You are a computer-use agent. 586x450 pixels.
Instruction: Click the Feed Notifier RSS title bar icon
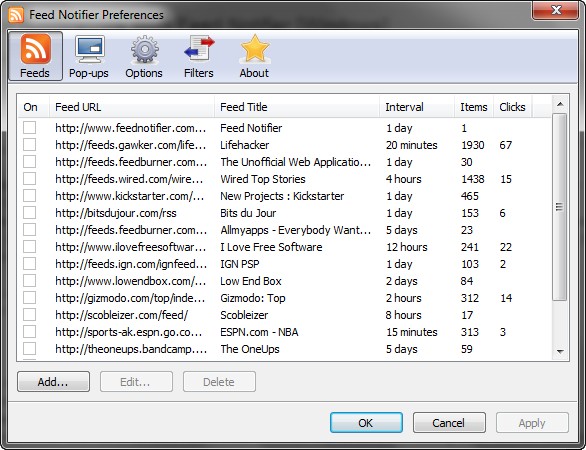click(16, 15)
